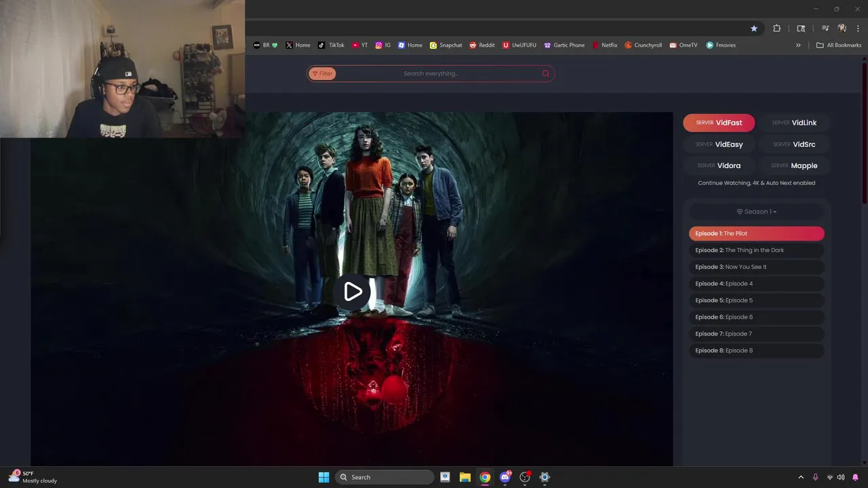Open the OmeTV bookmark
868x488 pixels.
[684, 45]
